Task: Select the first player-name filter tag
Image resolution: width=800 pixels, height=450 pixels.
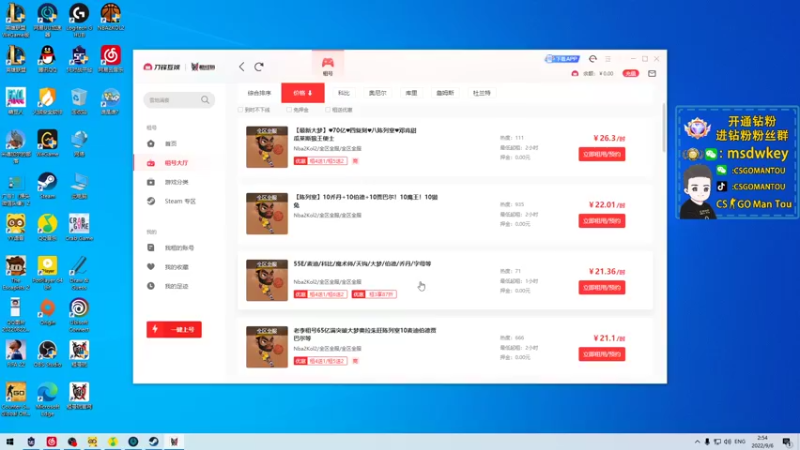Action: click(344, 93)
